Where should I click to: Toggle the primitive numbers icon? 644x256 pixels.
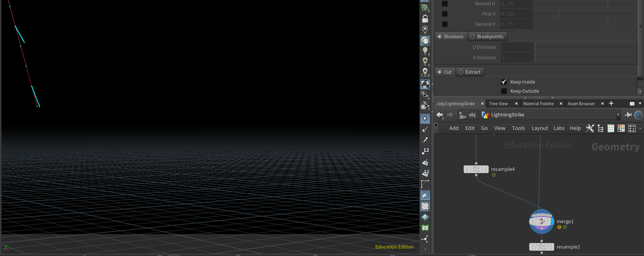(x=425, y=173)
